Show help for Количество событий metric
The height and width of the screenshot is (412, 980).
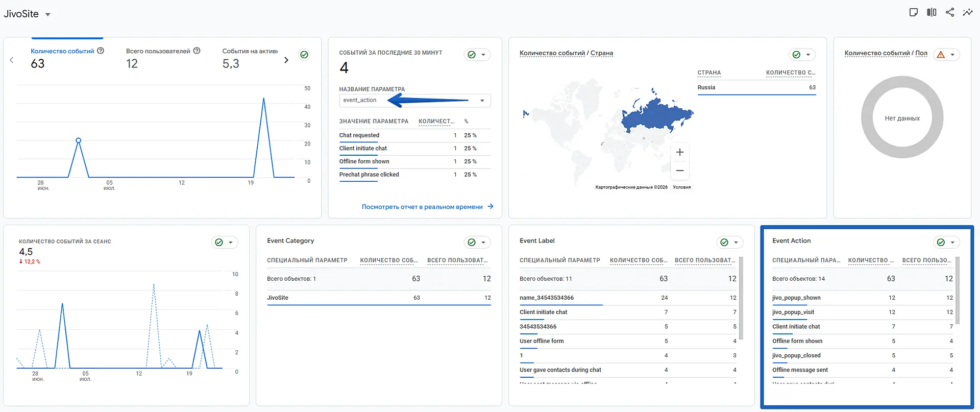pos(101,51)
